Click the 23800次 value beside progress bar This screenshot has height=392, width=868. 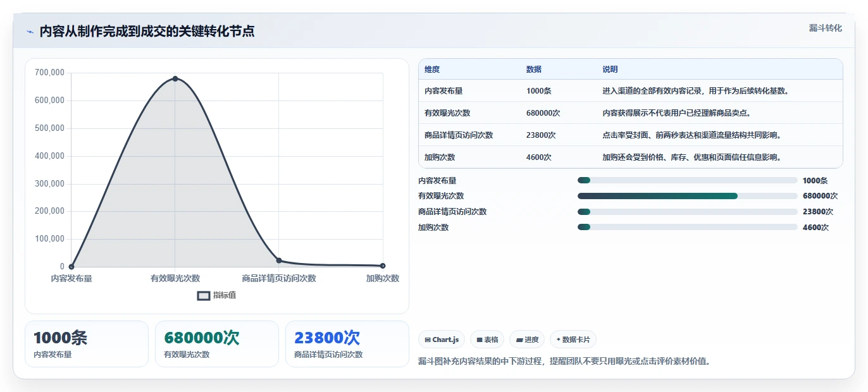coord(818,212)
